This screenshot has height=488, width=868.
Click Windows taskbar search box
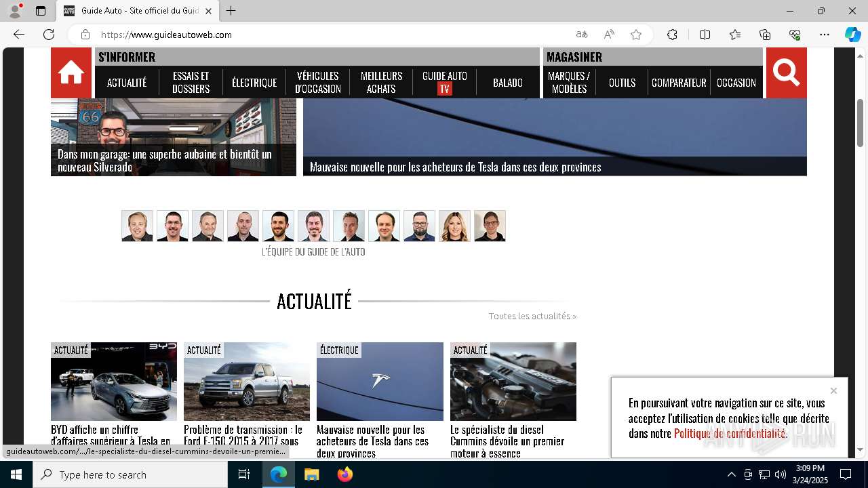coord(130,474)
